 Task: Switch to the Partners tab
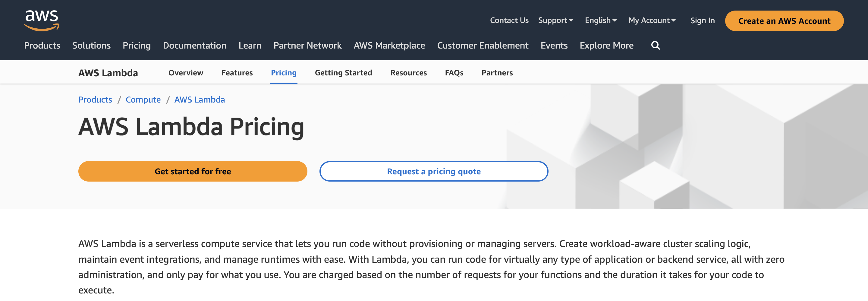(x=497, y=73)
